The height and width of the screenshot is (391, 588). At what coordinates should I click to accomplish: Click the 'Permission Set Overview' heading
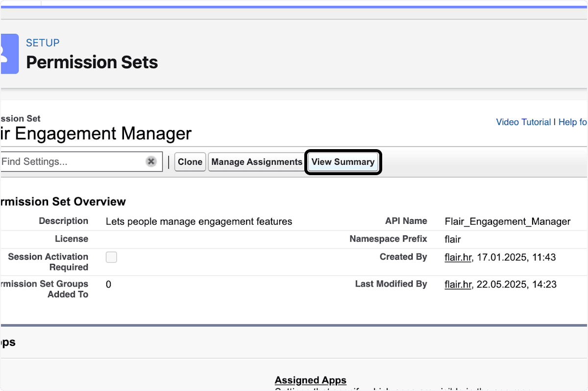[63, 202]
